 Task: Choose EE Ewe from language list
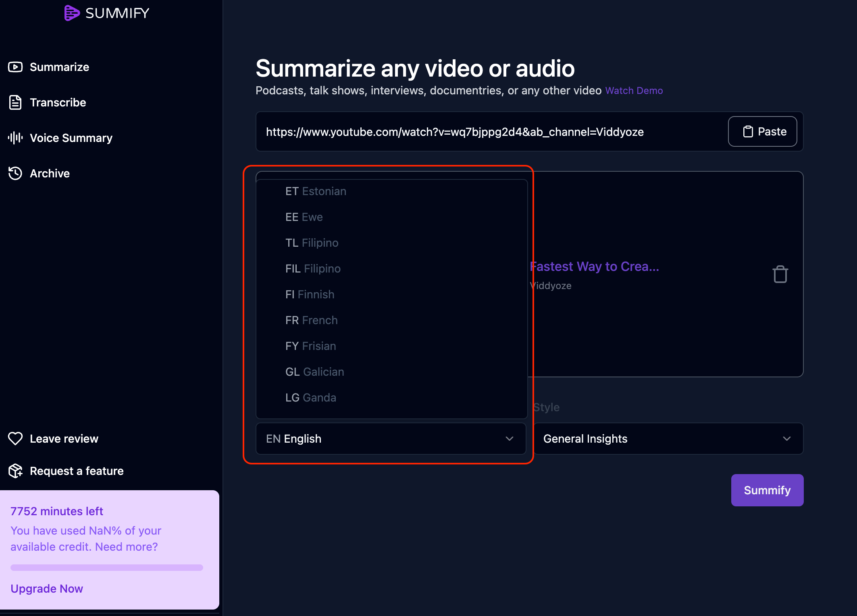click(x=391, y=217)
